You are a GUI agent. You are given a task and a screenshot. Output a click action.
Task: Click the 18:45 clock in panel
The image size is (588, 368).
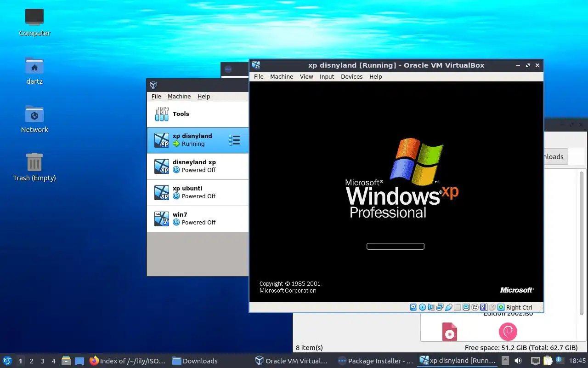[x=577, y=361]
